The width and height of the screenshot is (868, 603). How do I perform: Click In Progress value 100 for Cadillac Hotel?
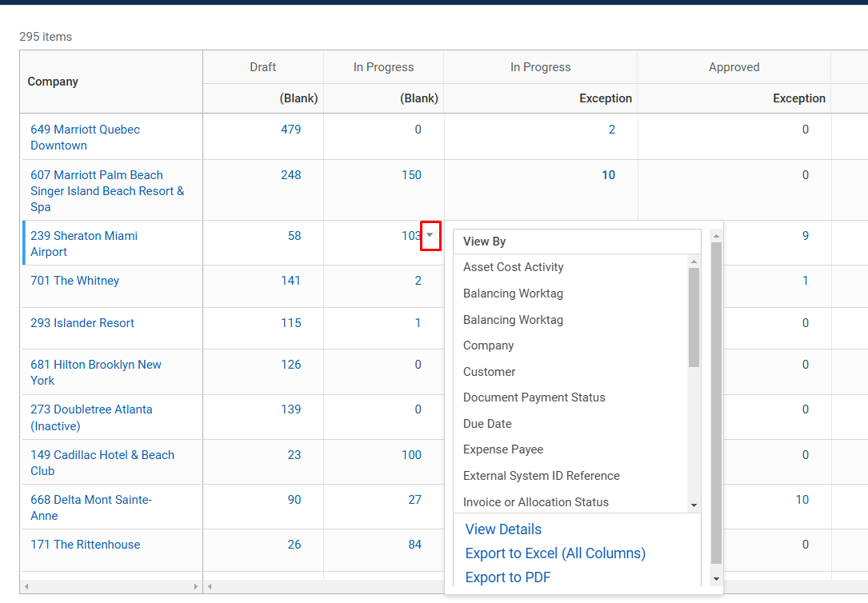[x=411, y=455]
